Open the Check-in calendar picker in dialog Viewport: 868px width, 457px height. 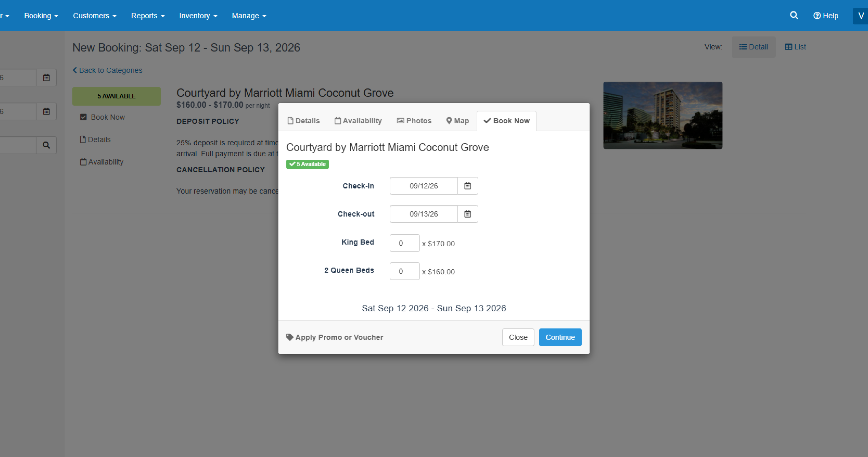(467, 186)
